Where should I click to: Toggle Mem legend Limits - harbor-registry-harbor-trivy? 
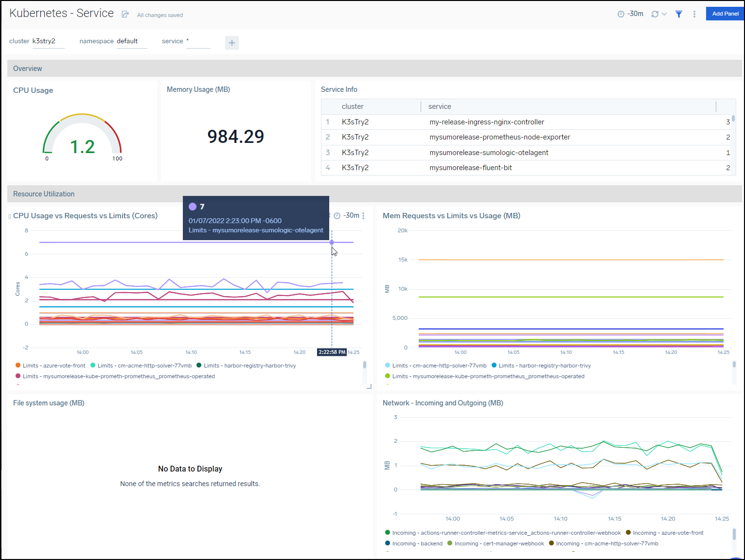541,366
